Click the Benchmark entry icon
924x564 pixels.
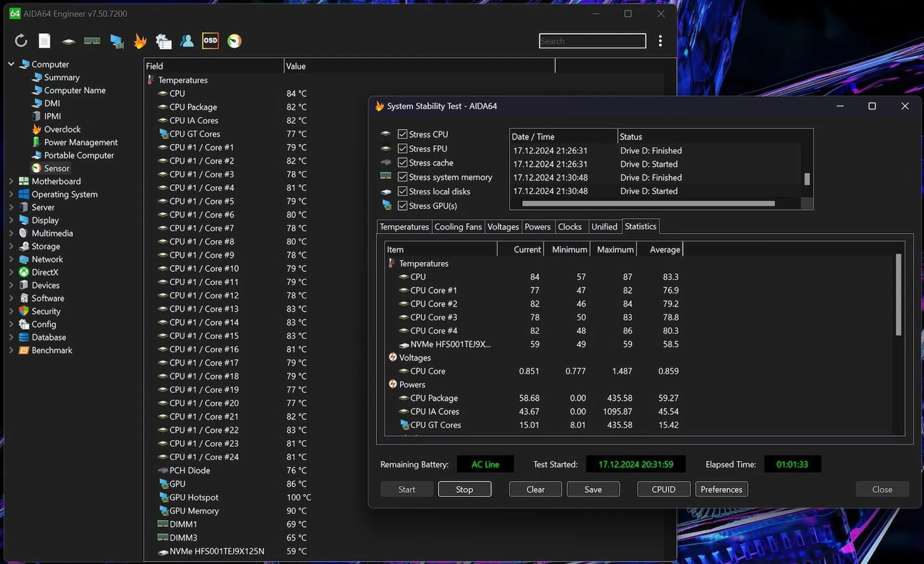click(24, 350)
